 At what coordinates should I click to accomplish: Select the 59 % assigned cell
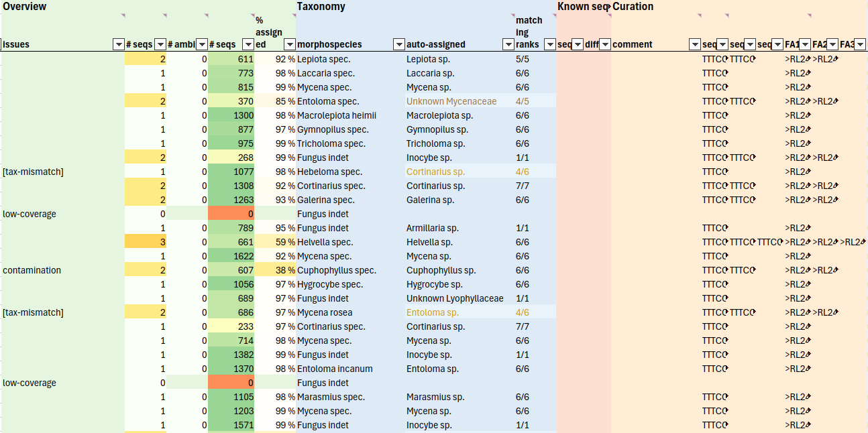[x=275, y=242]
